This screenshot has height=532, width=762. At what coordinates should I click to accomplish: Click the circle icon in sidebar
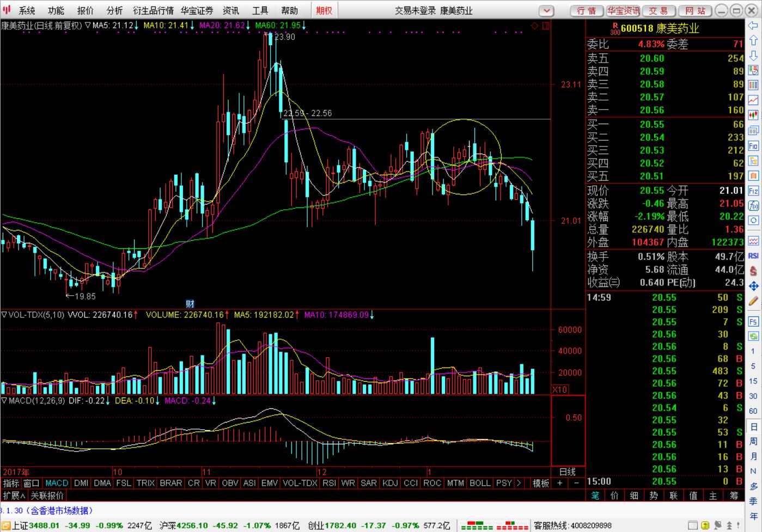point(753,221)
